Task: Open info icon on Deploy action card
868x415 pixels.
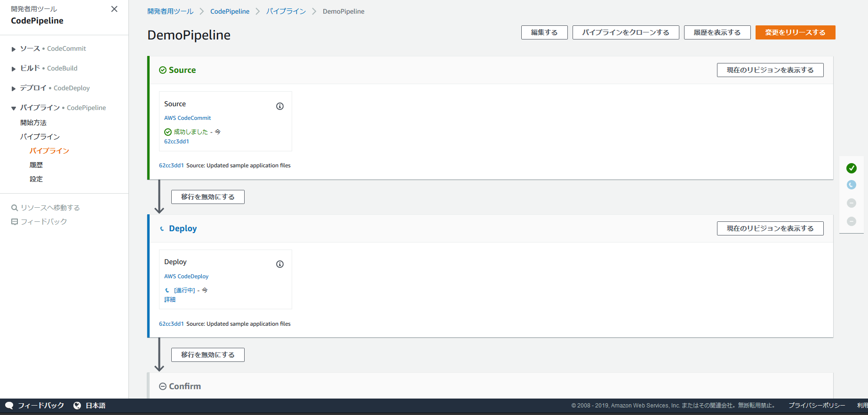Action: coord(280,264)
